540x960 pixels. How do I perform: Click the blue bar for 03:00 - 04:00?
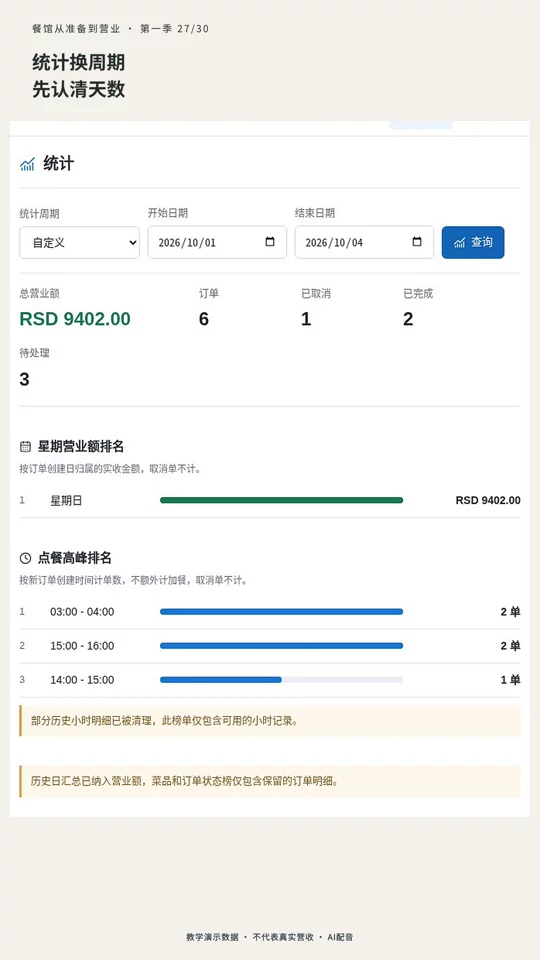(x=282, y=612)
